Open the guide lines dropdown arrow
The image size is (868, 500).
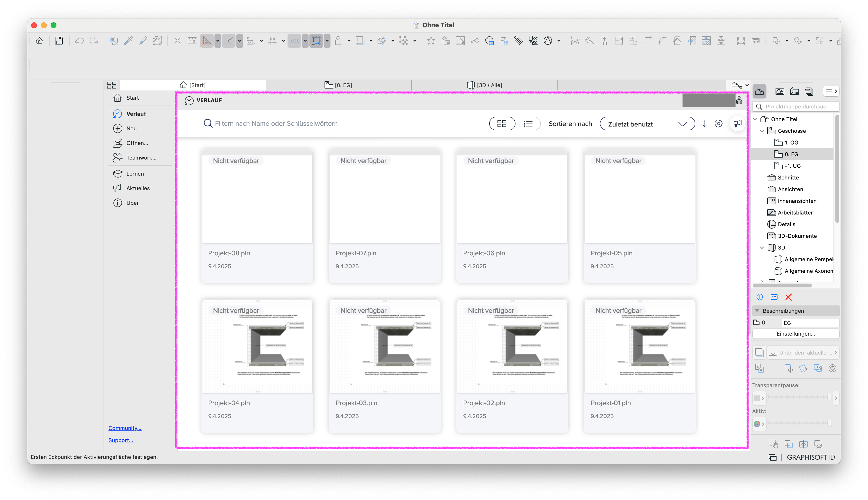click(x=217, y=41)
